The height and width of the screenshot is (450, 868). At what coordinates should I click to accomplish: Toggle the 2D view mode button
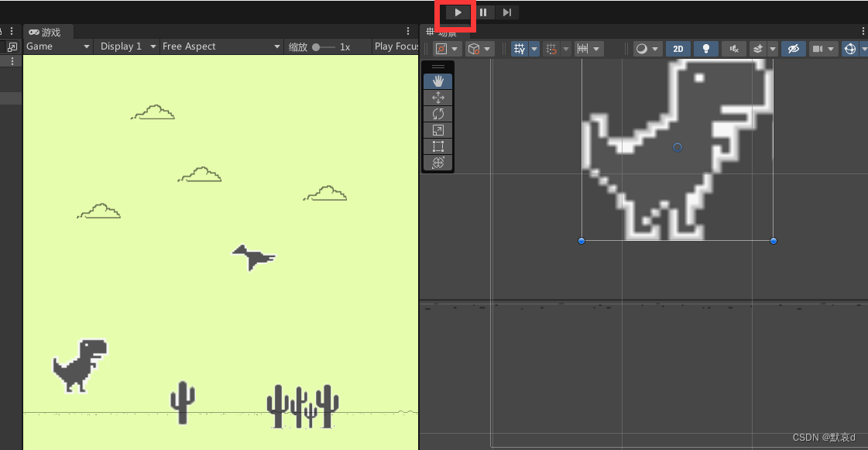(678, 49)
